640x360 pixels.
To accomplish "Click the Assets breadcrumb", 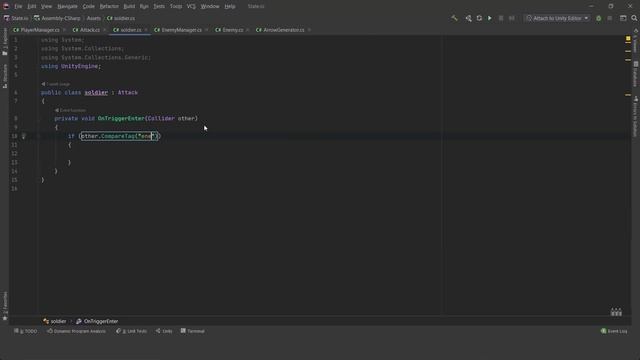I will point(93,18).
